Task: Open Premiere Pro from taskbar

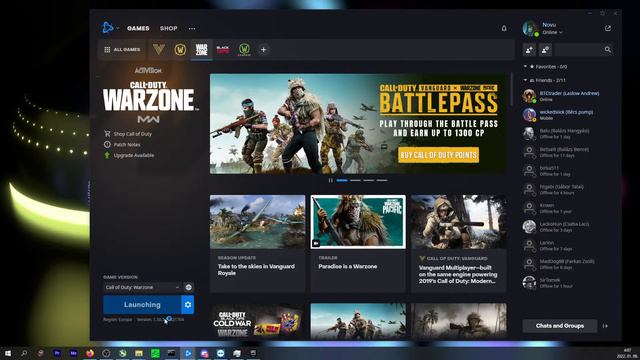Action: point(57,353)
